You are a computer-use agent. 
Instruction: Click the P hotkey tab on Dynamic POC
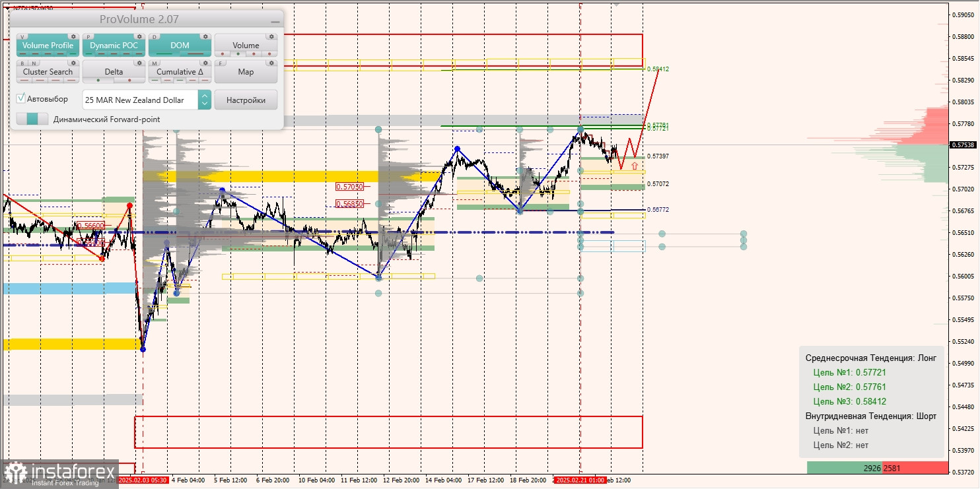tap(90, 37)
